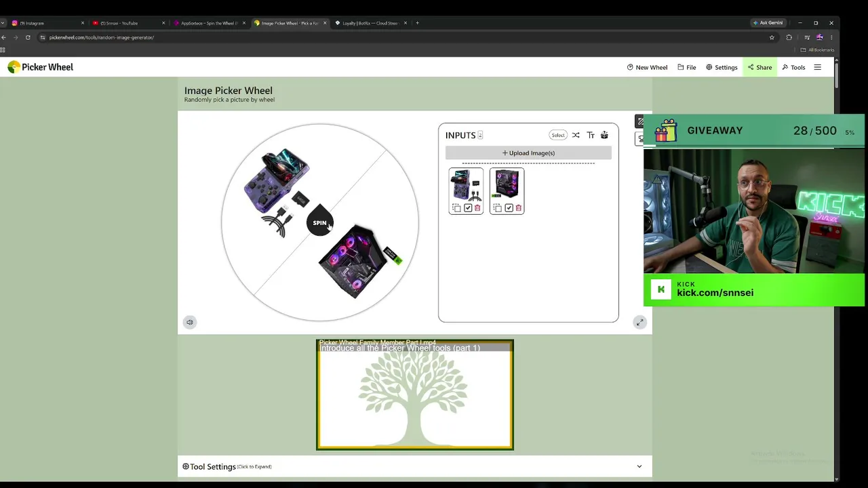Close the AppSorteos tab

(x=244, y=23)
